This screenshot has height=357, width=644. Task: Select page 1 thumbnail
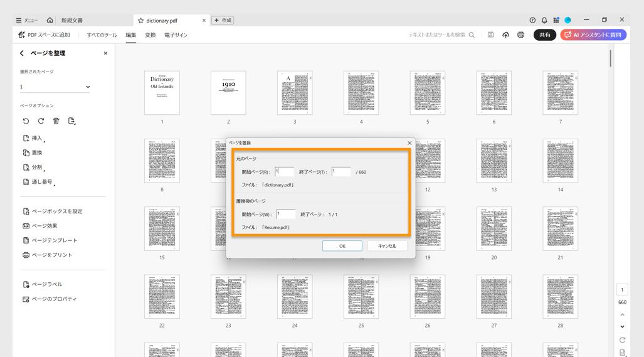(x=162, y=93)
